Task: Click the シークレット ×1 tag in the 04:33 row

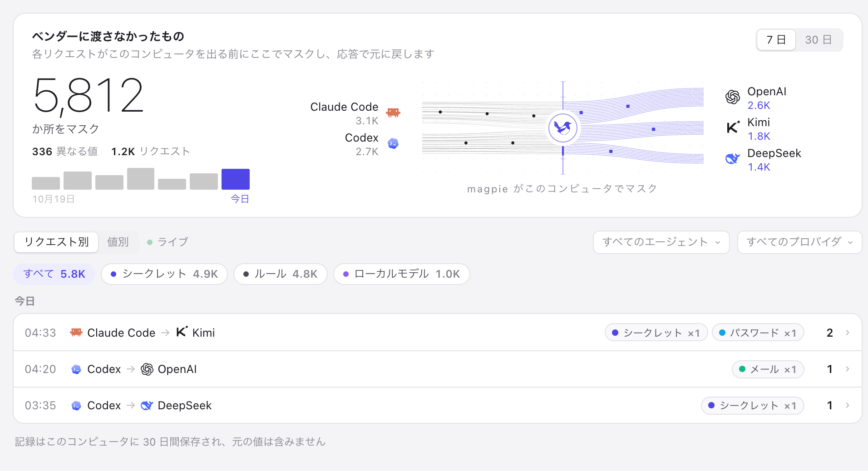Action: click(656, 333)
